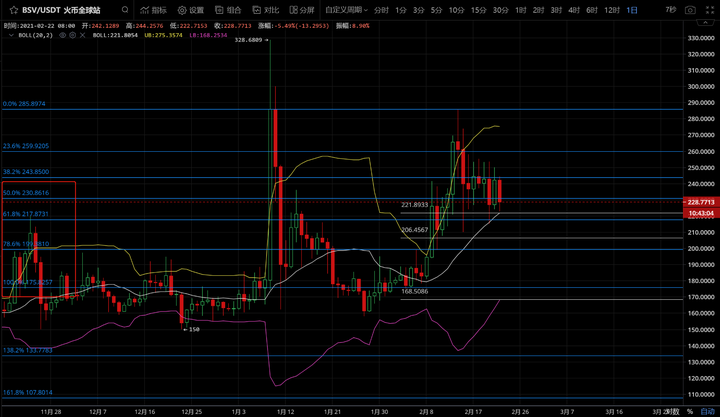720x417 pixels.
Task: Open chart 设置 settings
Action: pos(190,9)
